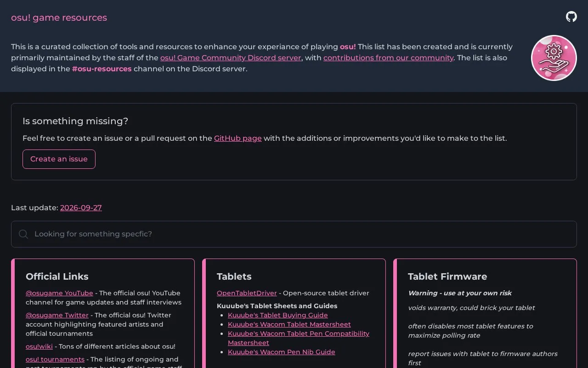Click the search magnifier icon
588x368 pixels.
click(x=23, y=234)
